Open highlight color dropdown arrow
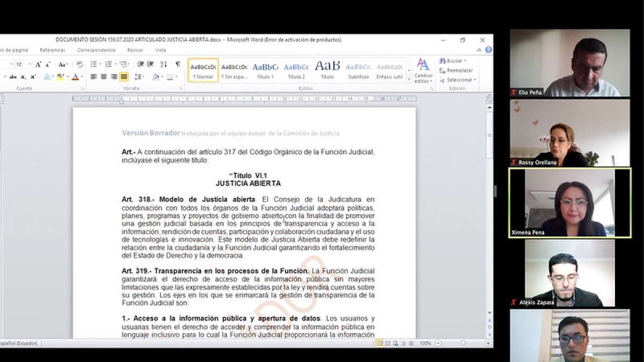Viewport: 644px width, 362px height. click(x=68, y=77)
